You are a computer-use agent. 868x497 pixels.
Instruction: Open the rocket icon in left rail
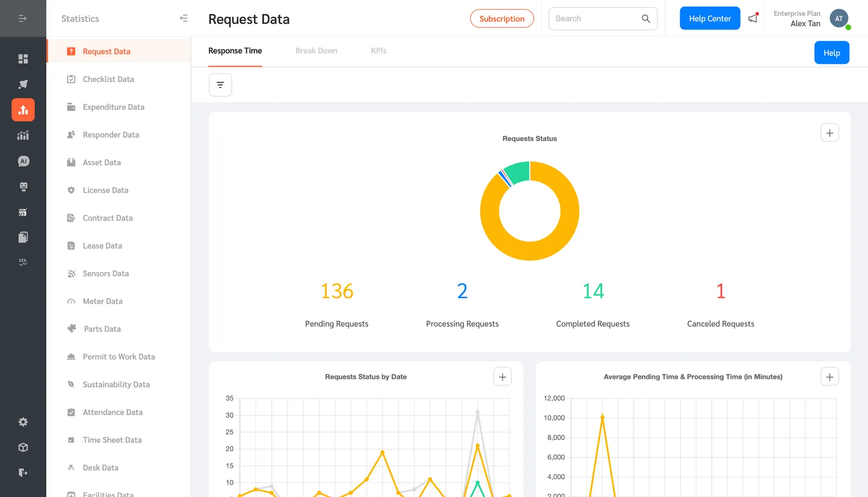point(23,84)
